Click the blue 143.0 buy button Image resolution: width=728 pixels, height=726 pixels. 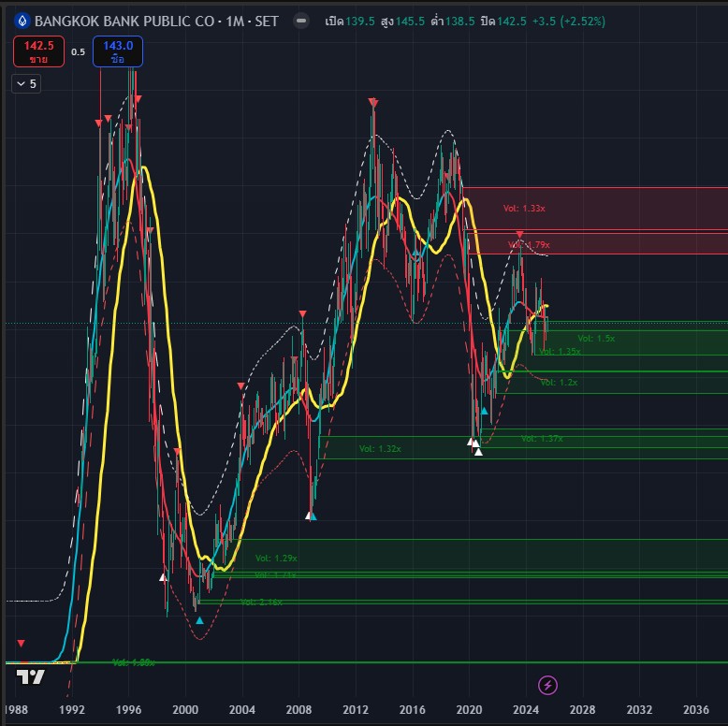(118, 51)
